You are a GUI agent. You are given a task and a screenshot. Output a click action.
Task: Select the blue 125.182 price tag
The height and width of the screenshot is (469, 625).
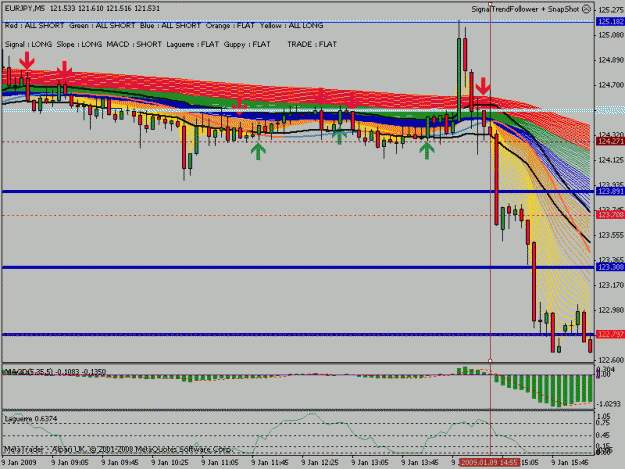[610, 22]
